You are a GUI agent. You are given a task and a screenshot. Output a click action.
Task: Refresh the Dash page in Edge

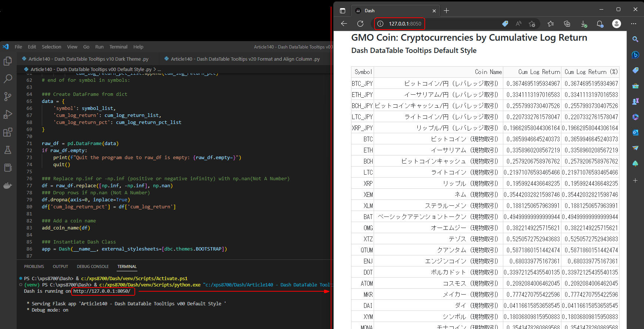click(x=360, y=24)
